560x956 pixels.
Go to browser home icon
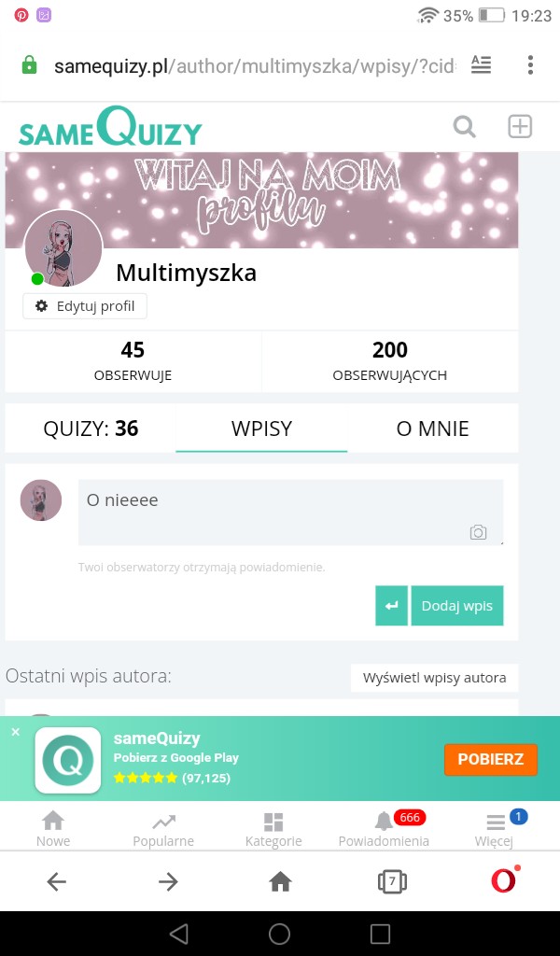pos(280,881)
